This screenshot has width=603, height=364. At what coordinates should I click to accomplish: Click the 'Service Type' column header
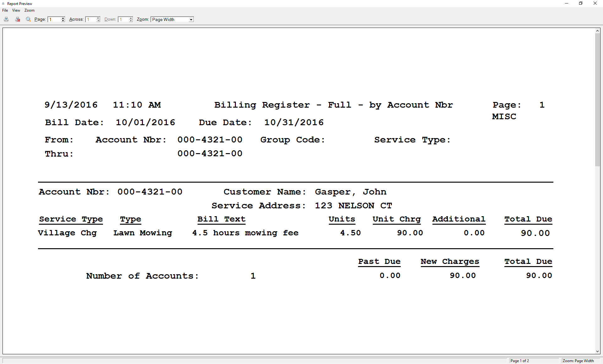tap(71, 219)
